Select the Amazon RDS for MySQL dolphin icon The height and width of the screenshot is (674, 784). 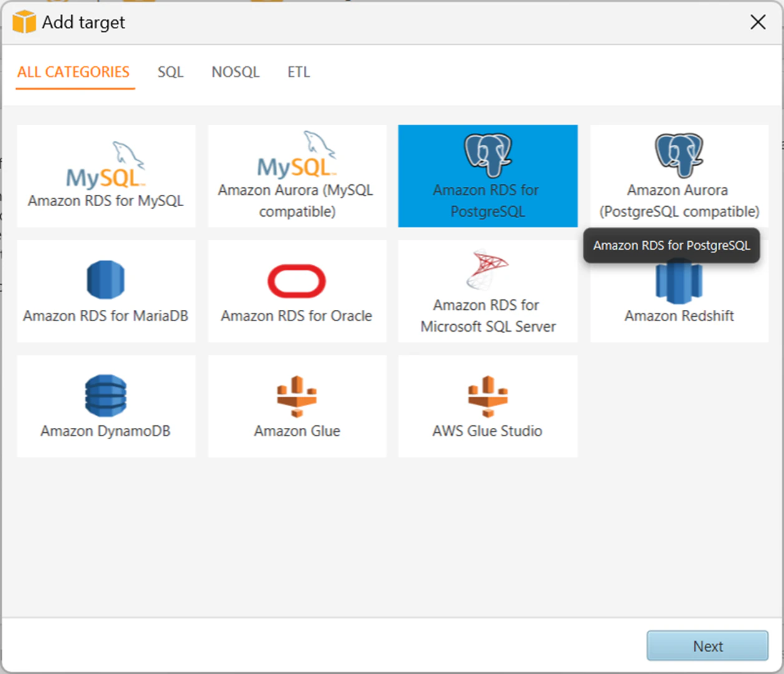click(106, 165)
